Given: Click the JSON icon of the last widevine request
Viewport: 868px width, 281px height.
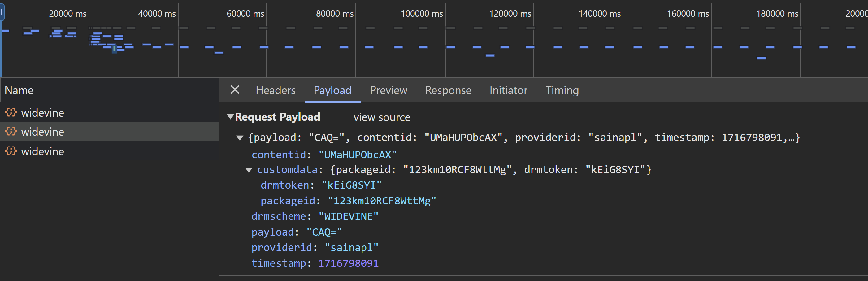Looking at the screenshot, I should coord(11,151).
